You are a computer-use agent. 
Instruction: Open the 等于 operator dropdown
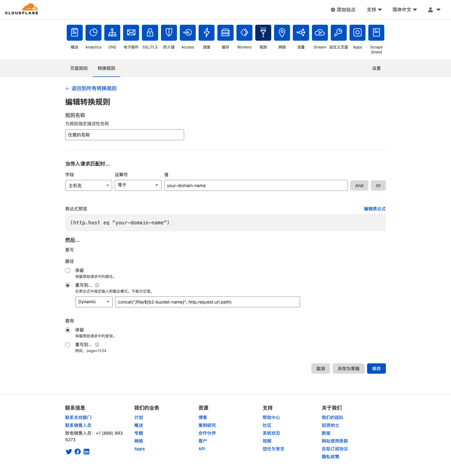138,185
